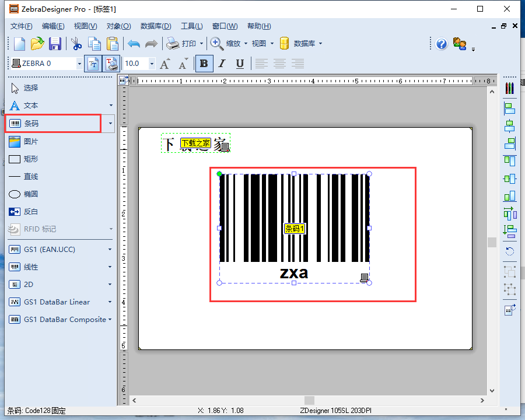Viewport: 525px width, 420px height.
Task: Click the vertical scrollbar thumb
Action: tap(492, 242)
